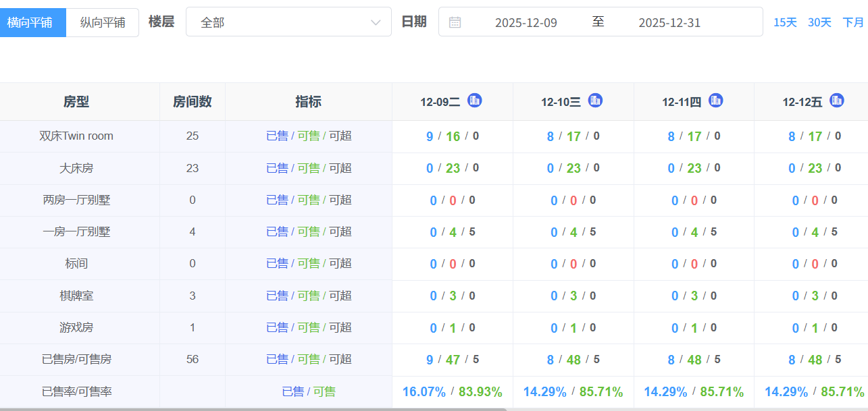The image size is (868, 411).
Task: Click 可售 in the 大床房 row
Action: pos(309,167)
